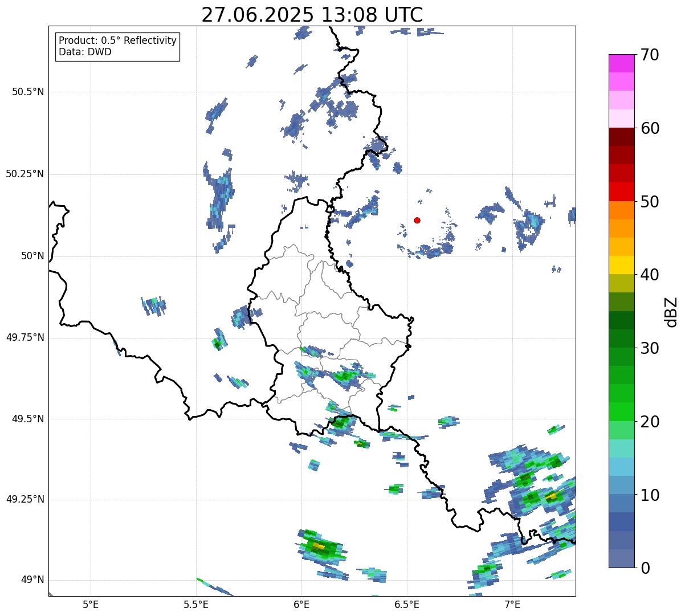Click the latitude label 50°N
Viewport: 685px width, 616px height.
[x=32, y=256]
